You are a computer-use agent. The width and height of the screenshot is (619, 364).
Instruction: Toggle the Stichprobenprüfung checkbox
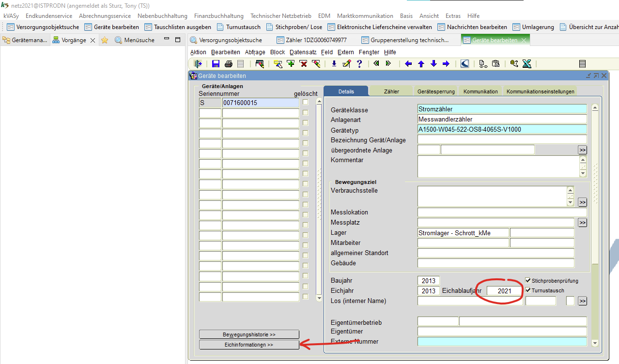tap(528, 281)
